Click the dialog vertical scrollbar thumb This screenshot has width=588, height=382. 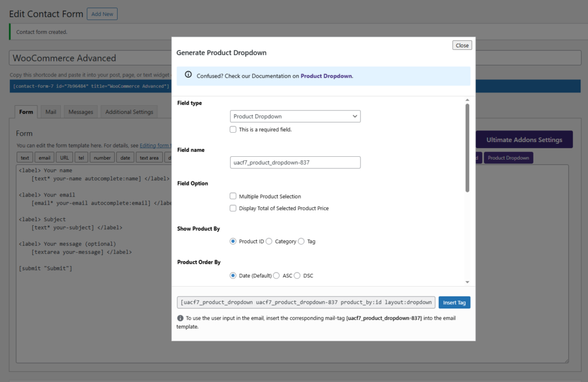[x=467, y=148]
